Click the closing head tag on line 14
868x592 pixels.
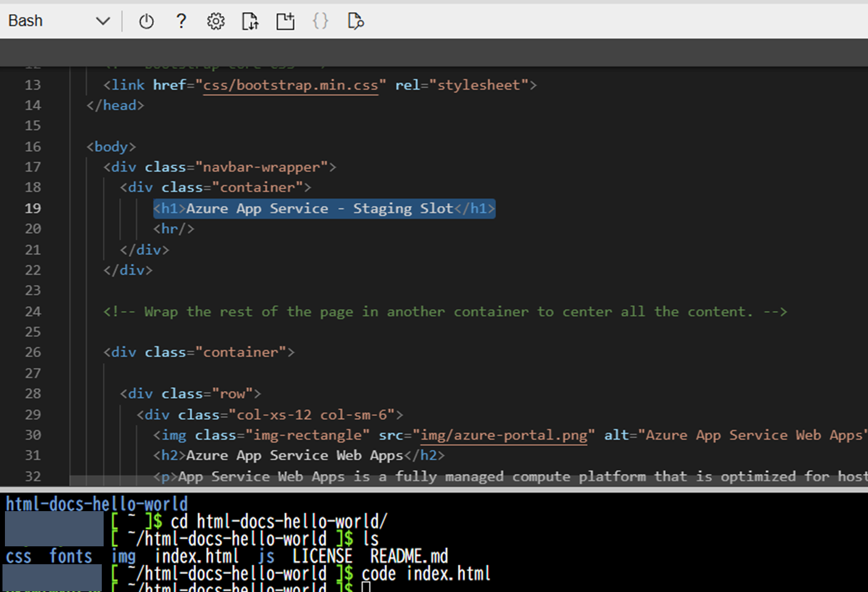point(115,106)
